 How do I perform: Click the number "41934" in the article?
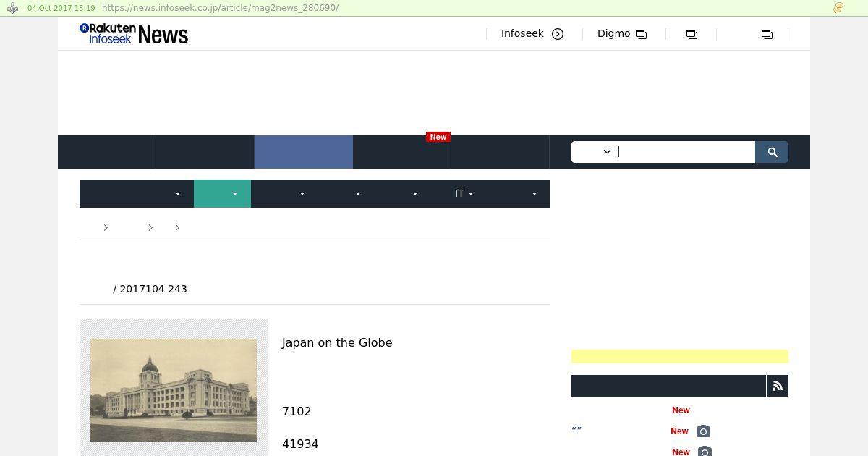coord(300,444)
